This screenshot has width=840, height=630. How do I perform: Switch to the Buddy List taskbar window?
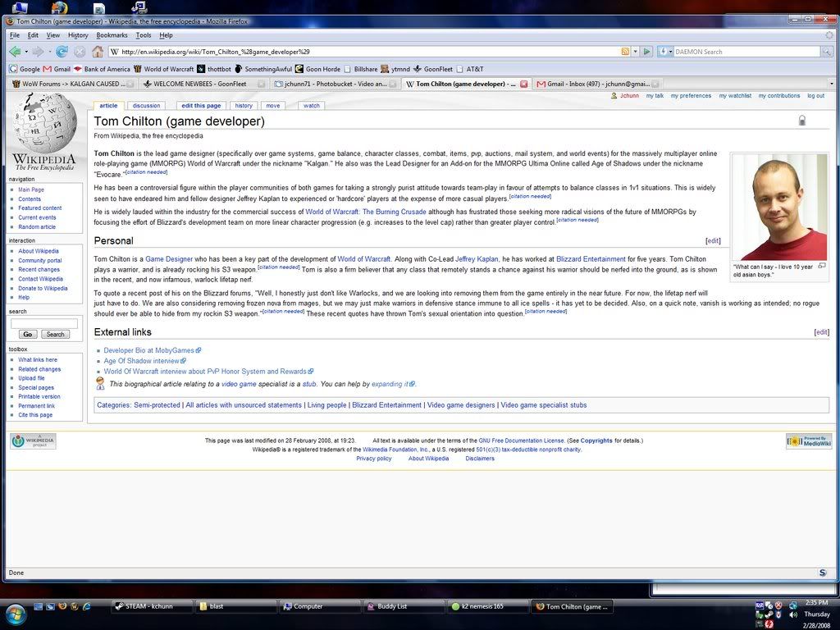tap(402, 606)
